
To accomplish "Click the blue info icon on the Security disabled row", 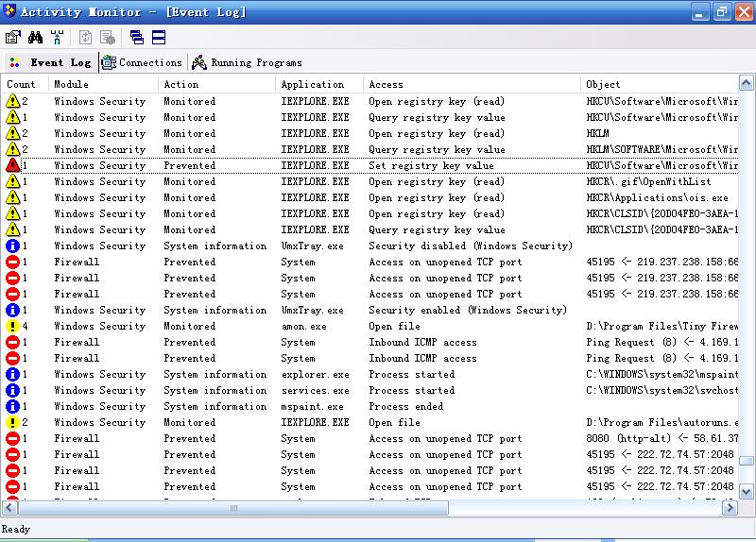I will tap(13, 246).
